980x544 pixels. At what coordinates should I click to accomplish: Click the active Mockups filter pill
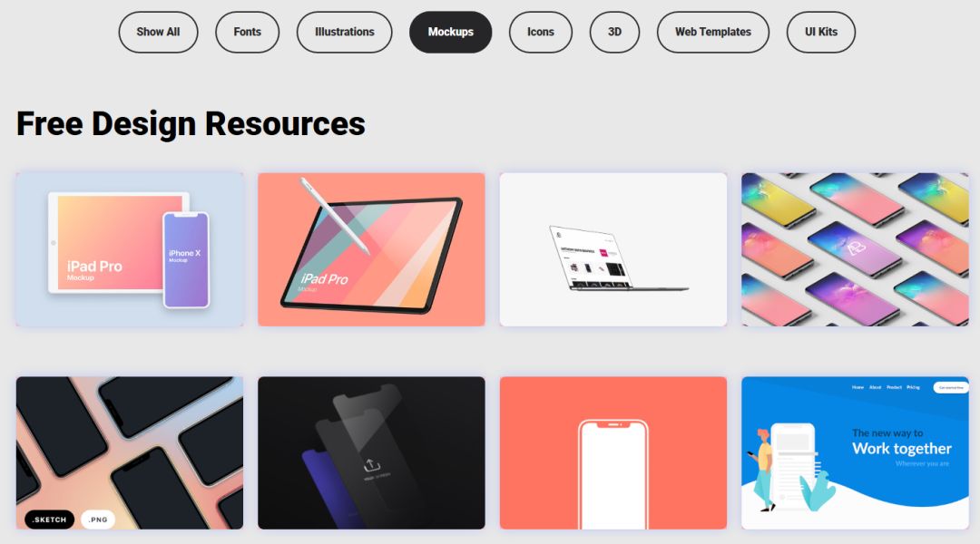(x=451, y=32)
